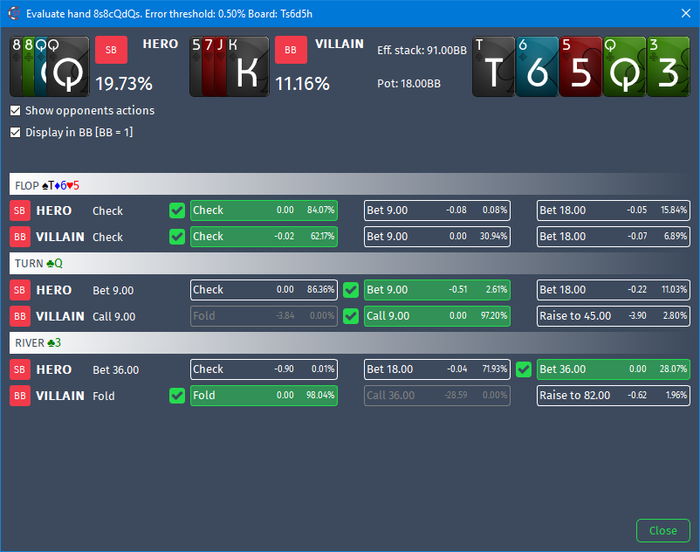Click SB badge in river hero row
The height and width of the screenshot is (552, 700).
20,370
